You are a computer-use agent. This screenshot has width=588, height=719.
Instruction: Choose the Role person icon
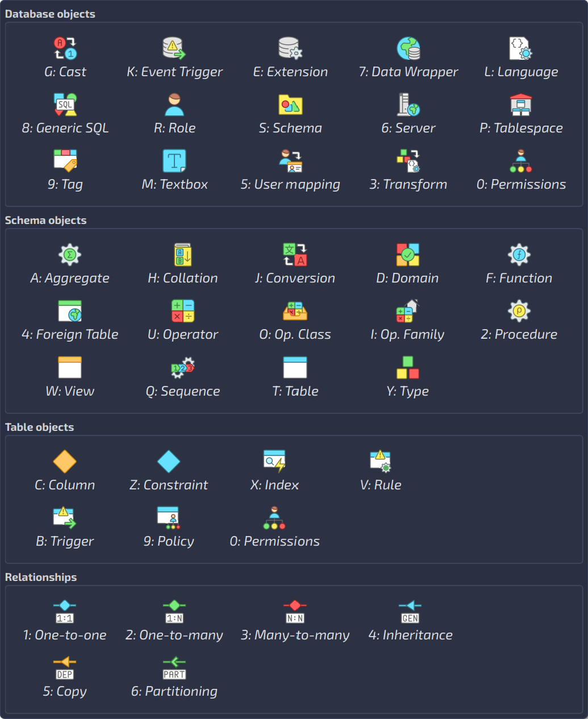click(x=174, y=105)
